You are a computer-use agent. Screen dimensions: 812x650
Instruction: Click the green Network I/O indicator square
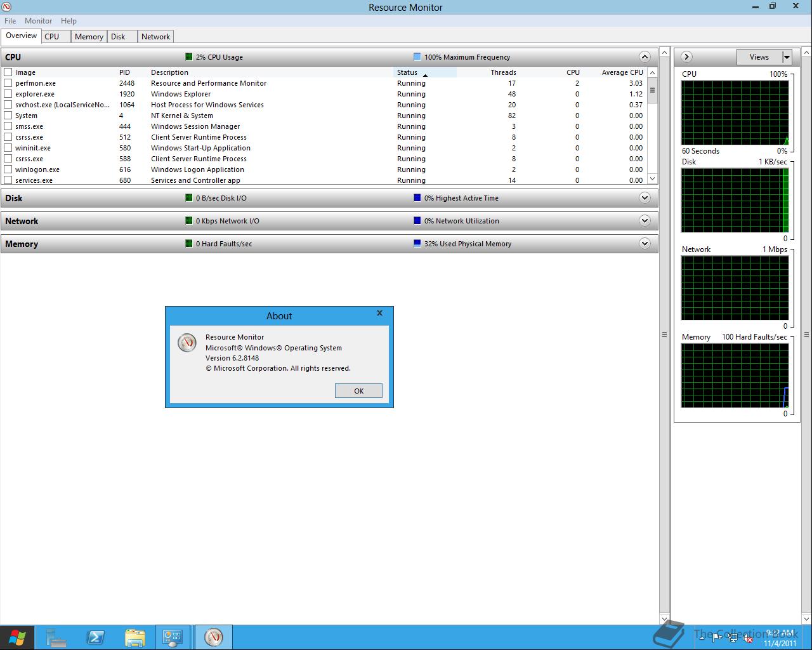click(x=188, y=221)
